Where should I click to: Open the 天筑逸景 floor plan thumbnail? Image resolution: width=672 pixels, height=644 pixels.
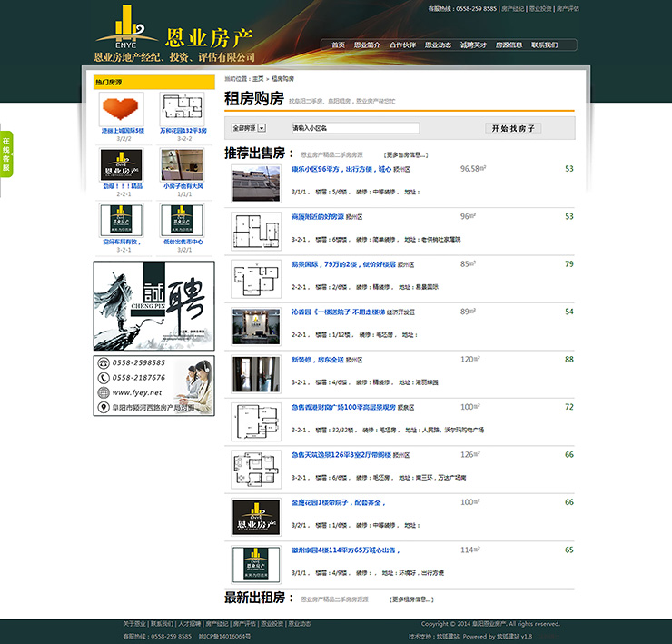(x=256, y=470)
